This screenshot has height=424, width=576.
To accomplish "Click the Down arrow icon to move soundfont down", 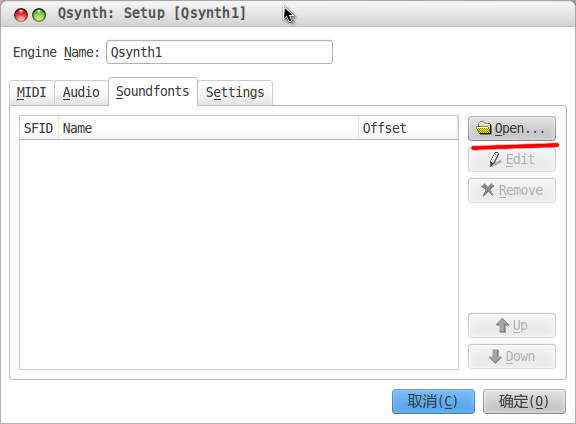I will [x=495, y=356].
